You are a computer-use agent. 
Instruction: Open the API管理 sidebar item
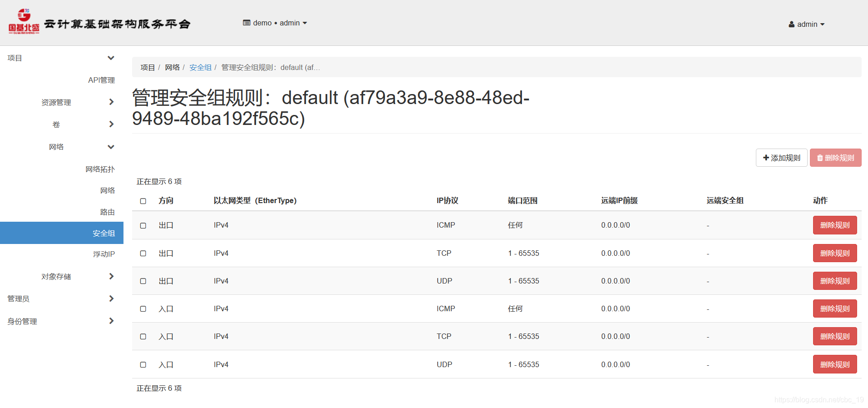click(x=101, y=80)
